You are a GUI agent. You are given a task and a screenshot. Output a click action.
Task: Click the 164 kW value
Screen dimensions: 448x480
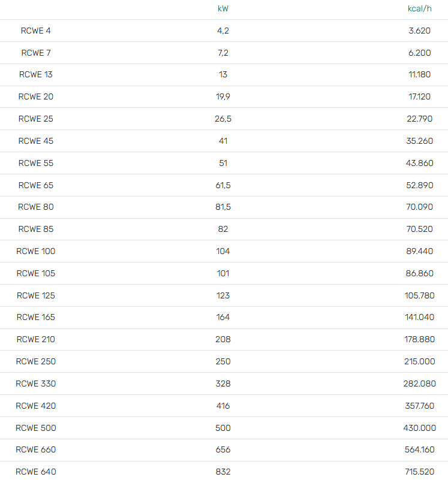223,318
